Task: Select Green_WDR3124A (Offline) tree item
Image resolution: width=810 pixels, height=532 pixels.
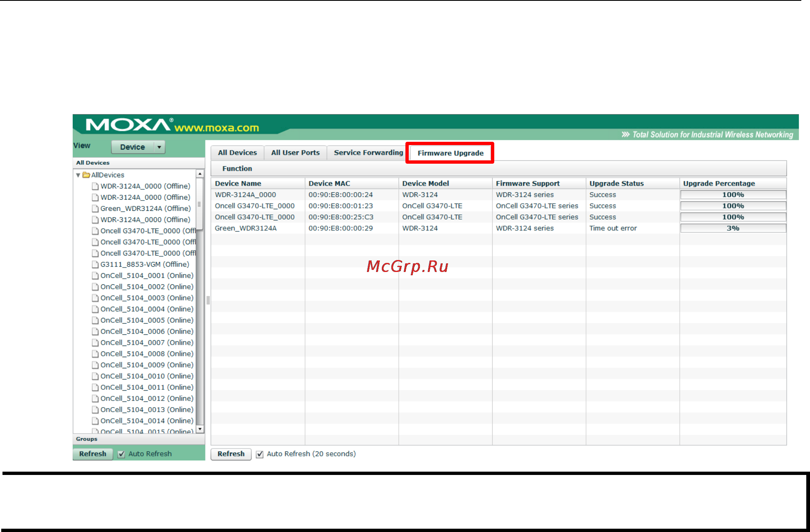Action: click(145, 209)
